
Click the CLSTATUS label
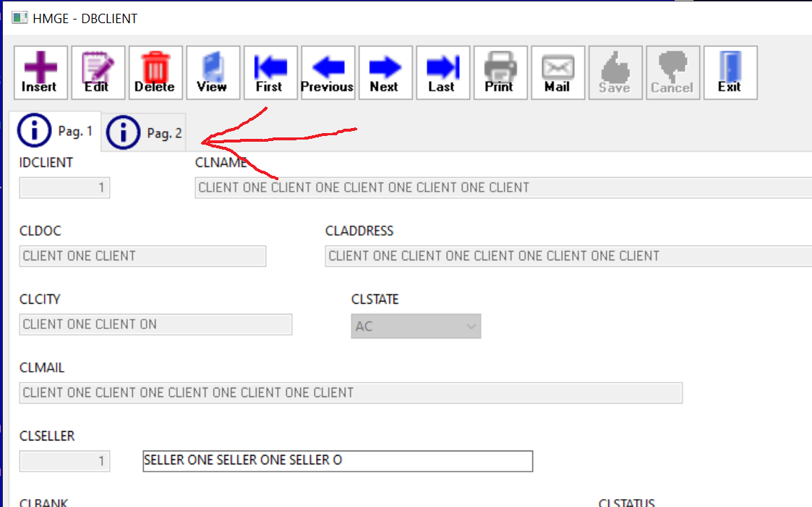point(627,503)
